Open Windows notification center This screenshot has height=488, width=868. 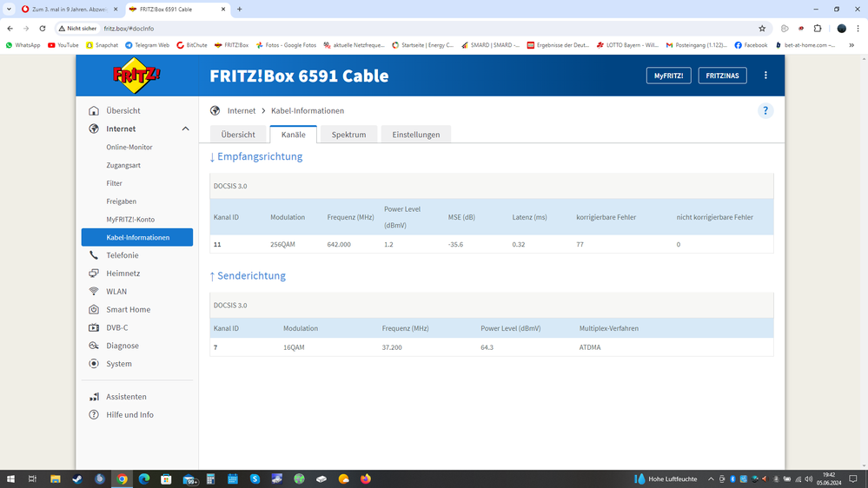(853, 479)
